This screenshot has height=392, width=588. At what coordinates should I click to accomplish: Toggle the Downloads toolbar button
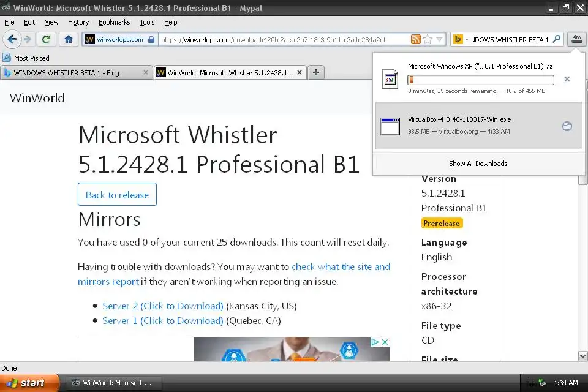577,39
